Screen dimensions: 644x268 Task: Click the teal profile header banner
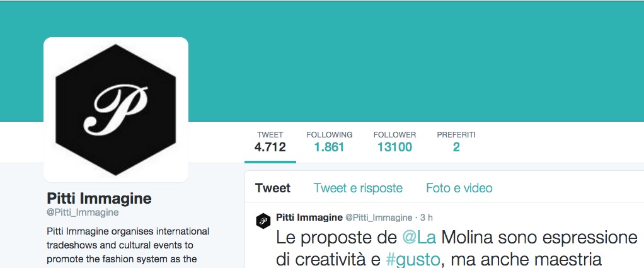coord(411,62)
